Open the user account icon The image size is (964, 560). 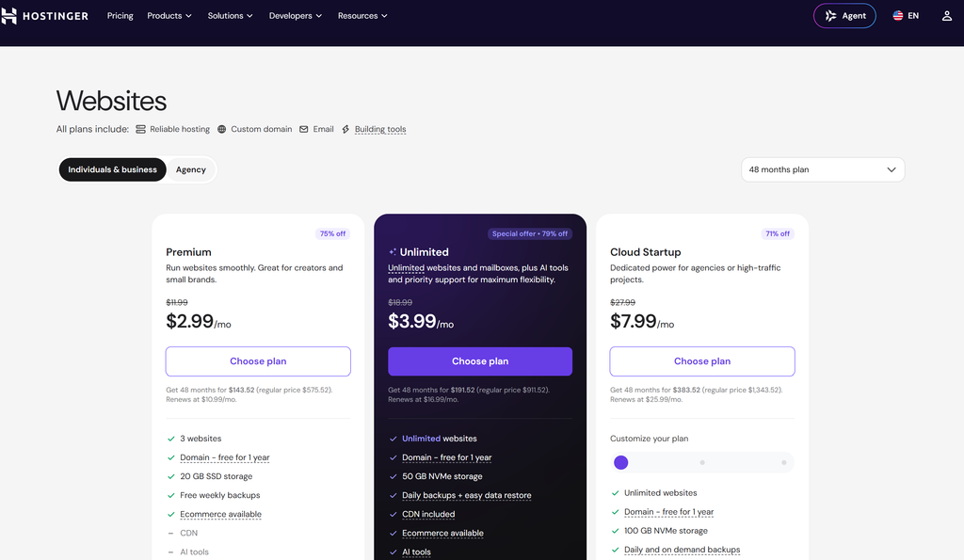pyautogui.click(x=947, y=16)
